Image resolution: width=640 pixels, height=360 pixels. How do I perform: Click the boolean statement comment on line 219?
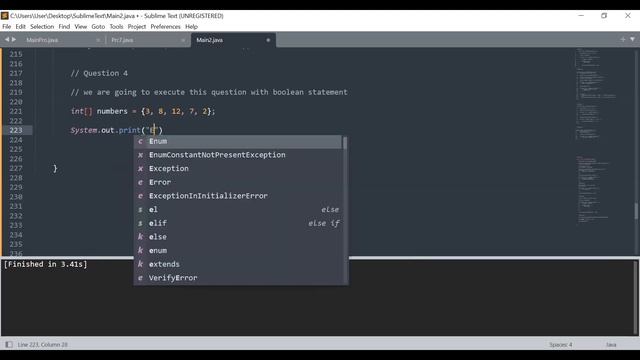point(209,92)
